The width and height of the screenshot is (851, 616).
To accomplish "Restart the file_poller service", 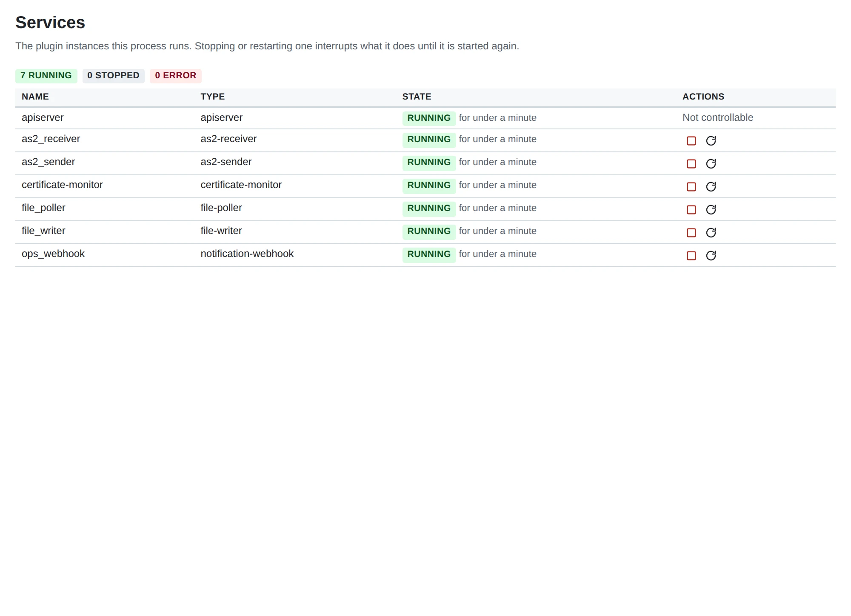I will click(711, 210).
